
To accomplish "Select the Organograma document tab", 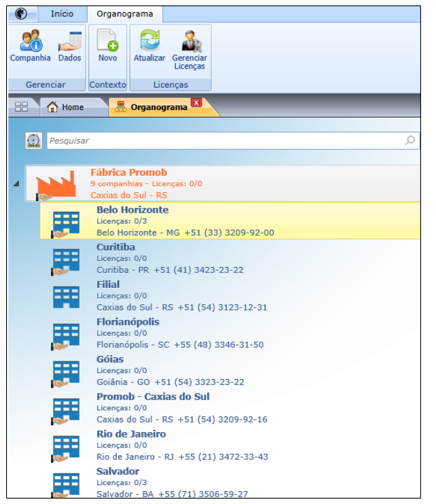I will coord(159,107).
